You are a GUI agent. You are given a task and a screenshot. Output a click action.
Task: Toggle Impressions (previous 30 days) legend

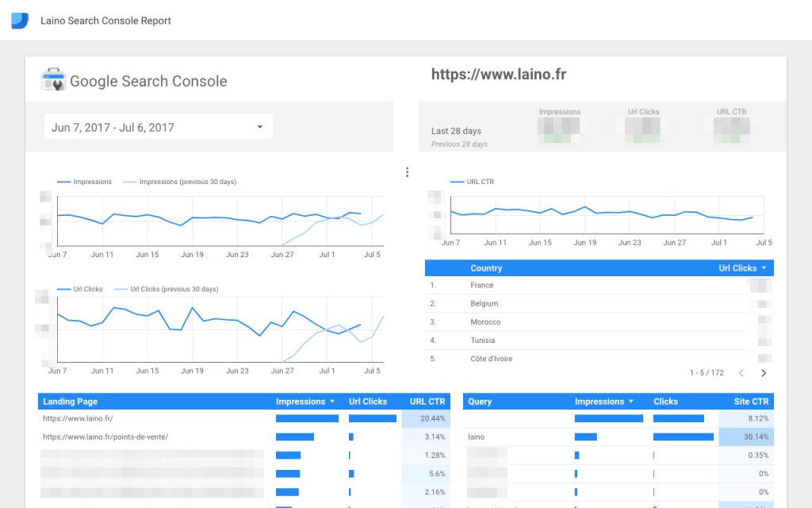[x=180, y=182]
